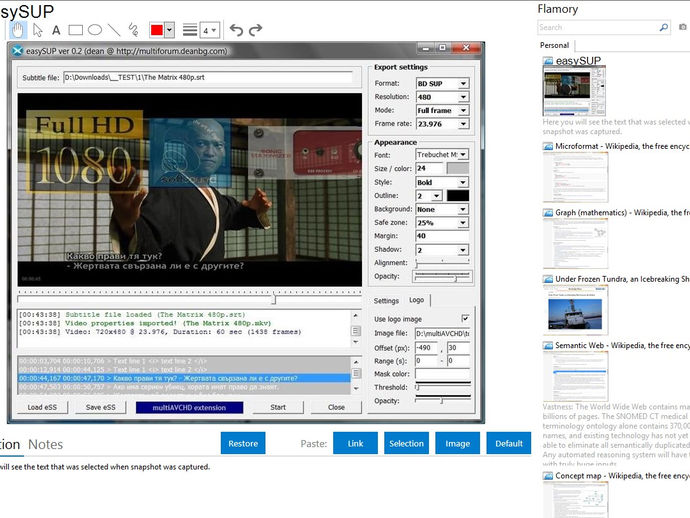
Task: Select the ellipse shape tool
Action: 95,30
